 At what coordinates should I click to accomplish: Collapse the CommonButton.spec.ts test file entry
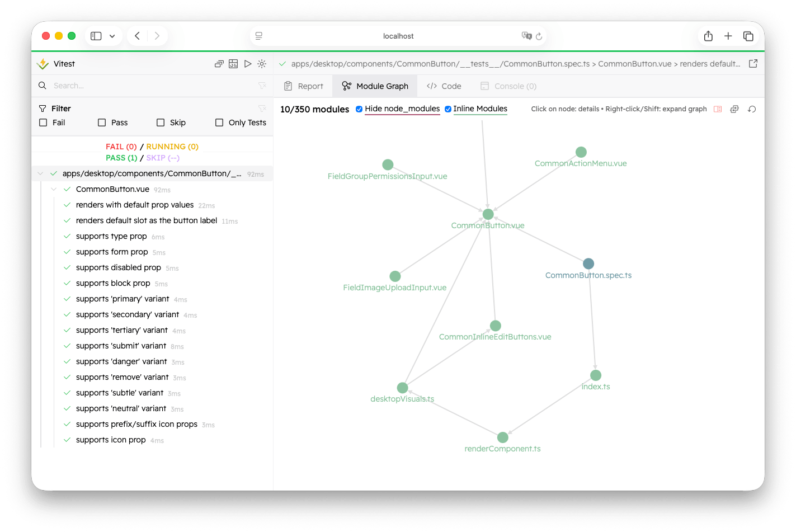(x=40, y=173)
